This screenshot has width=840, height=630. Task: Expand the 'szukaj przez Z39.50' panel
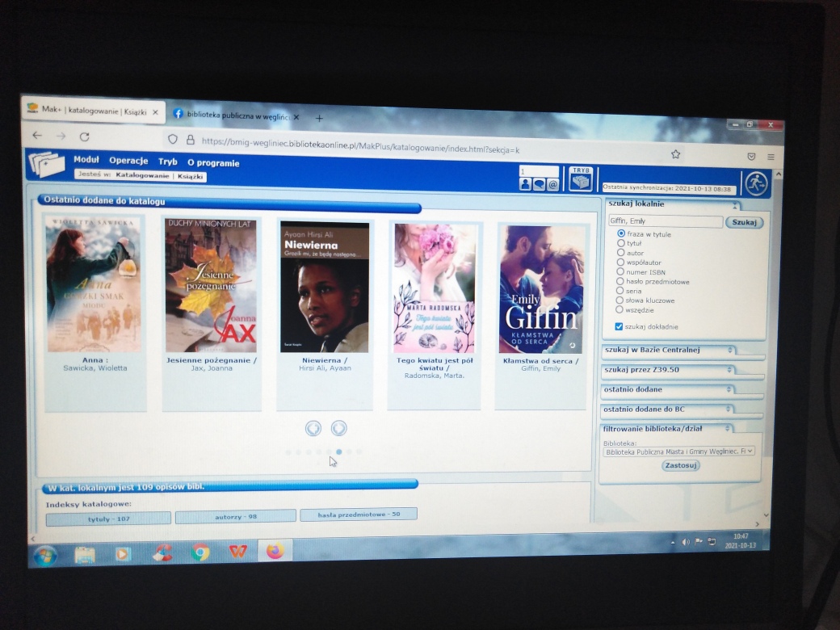(x=729, y=370)
